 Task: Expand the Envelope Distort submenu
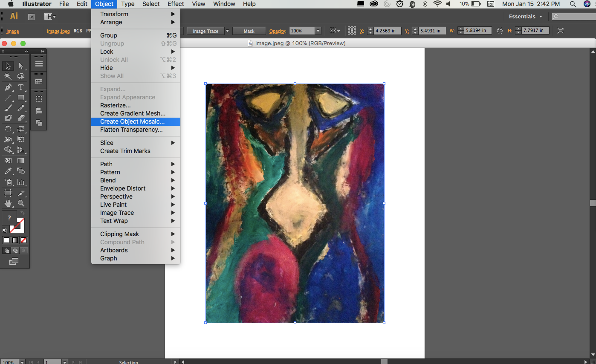136,188
